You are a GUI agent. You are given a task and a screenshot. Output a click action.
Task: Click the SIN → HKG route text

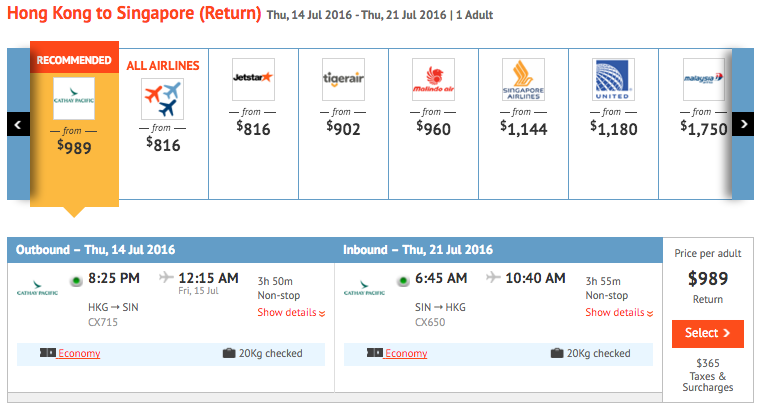pyautogui.click(x=440, y=307)
